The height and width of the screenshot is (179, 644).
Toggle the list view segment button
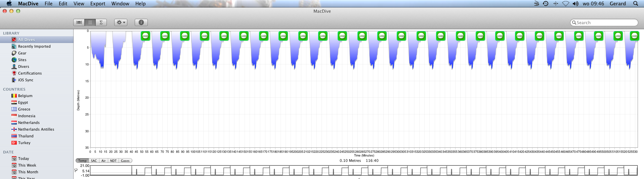[90, 23]
